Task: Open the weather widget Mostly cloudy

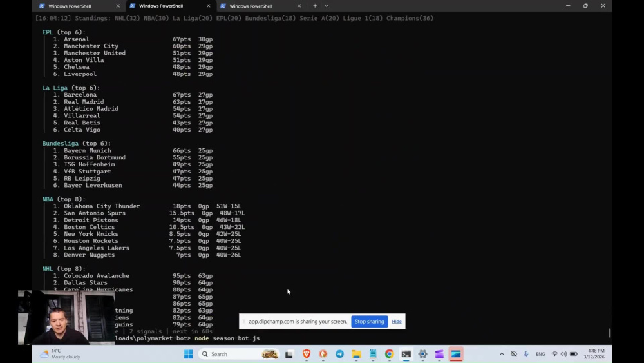Action: point(60,354)
